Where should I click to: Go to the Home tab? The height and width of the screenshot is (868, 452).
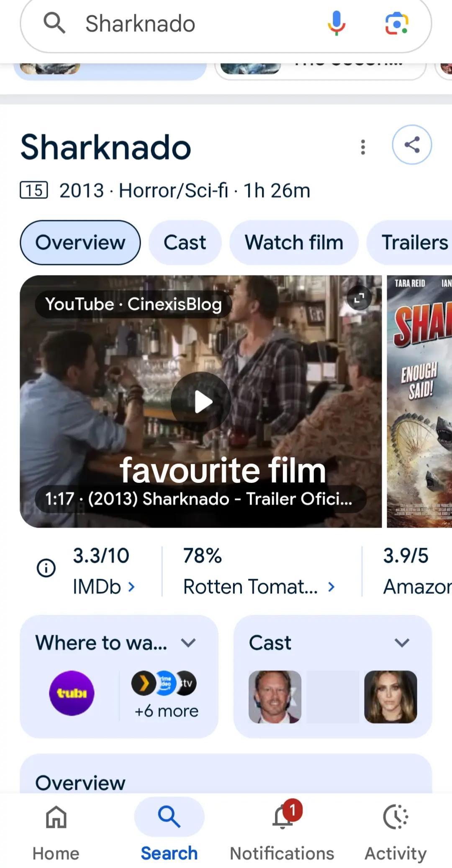tap(56, 831)
